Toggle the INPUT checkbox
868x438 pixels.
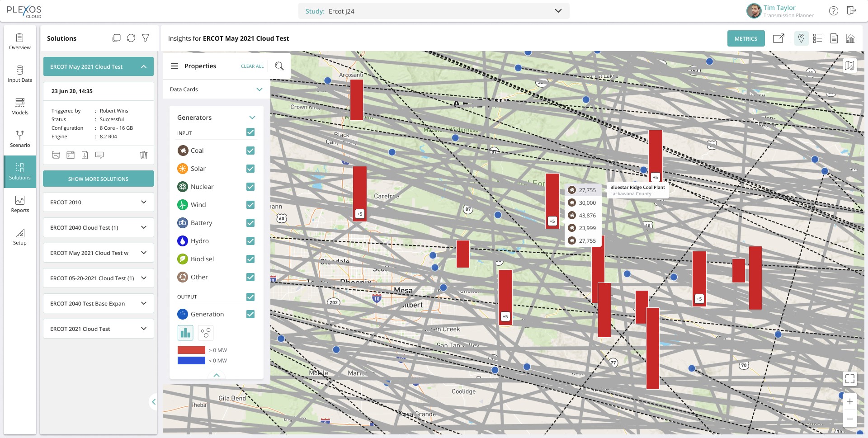click(250, 132)
